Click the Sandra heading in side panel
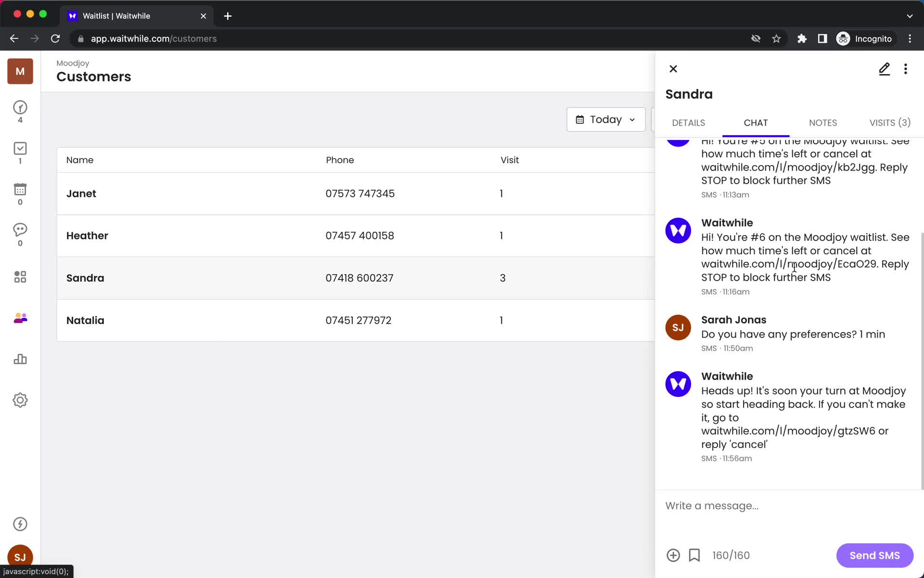This screenshot has height=578, width=924. pyautogui.click(x=689, y=94)
